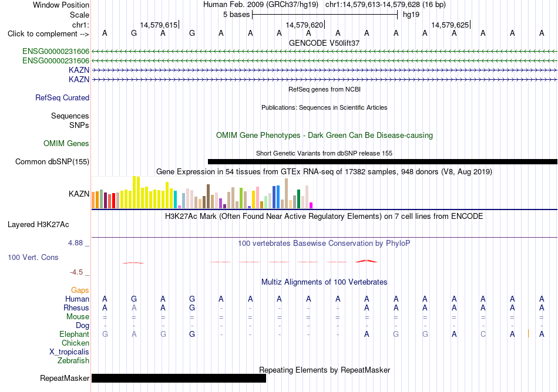Click the 'Click to complement -->' label
558x392 pixels.
point(48,34)
